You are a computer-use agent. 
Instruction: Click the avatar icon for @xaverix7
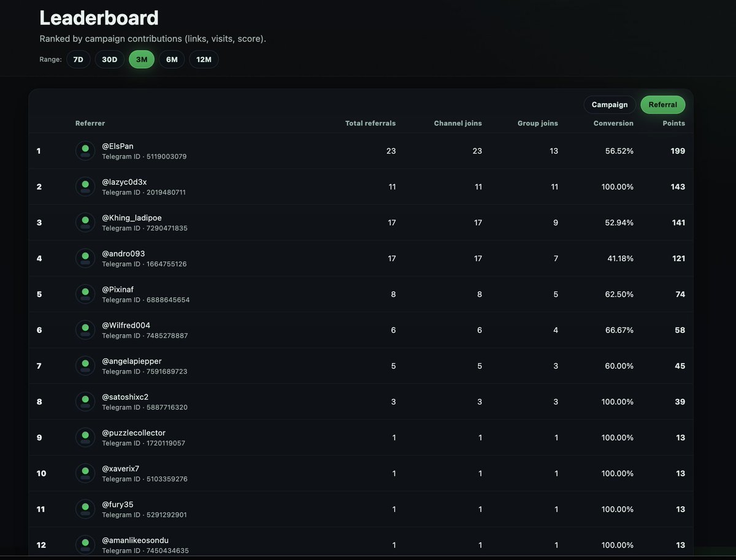(x=85, y=474)
